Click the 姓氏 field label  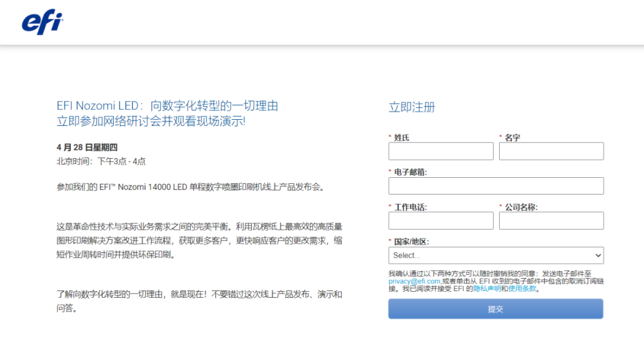pos(402,138)
